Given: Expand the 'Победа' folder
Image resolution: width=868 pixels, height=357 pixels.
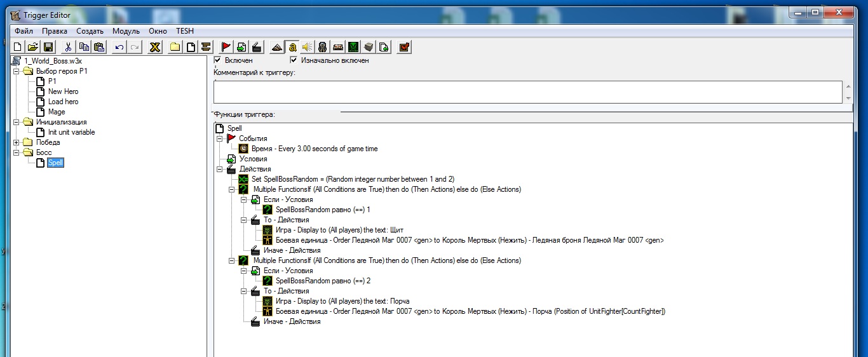Looking at the screenshot, I should [x=17, y=142].
